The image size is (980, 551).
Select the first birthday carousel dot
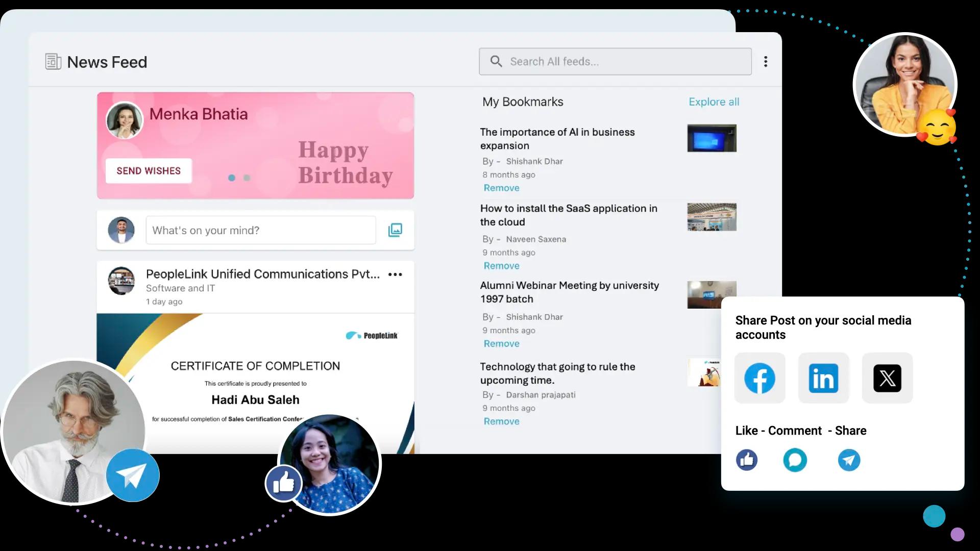(232, 178)
